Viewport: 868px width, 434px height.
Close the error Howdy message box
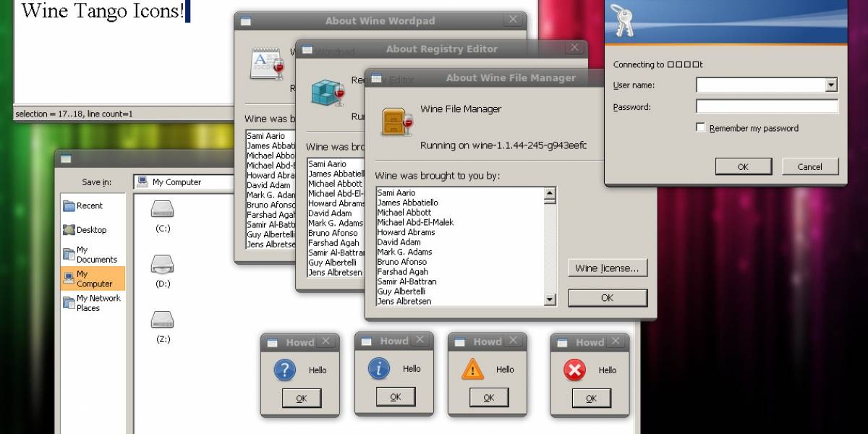tap(616, 342)
